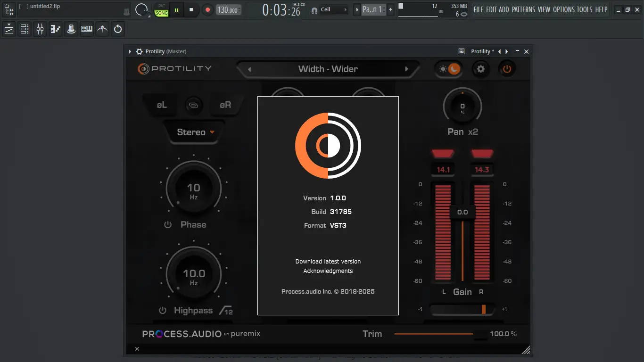Invert right channel phase with øR

point(225,105)
